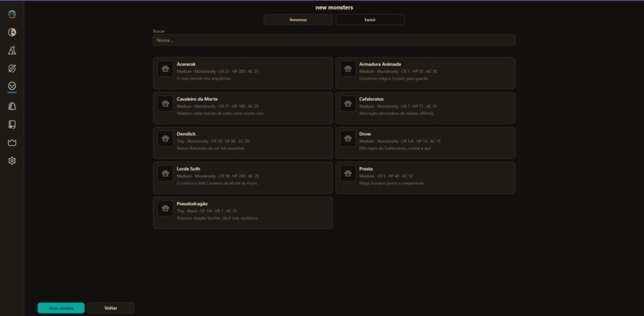Image resolution: width=644 pixels, height=316 pixels.
Task: Click the paw icon on Acererak card
Action: [165, 69]
